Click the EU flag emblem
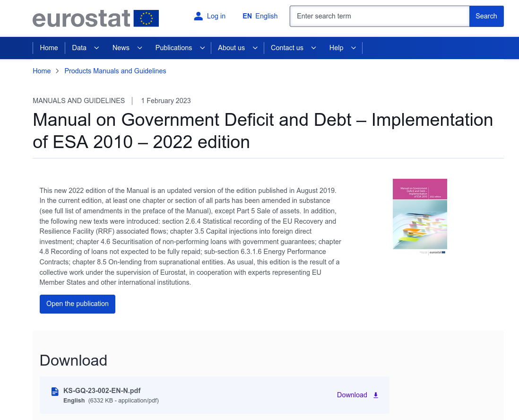Viewport: 519px width, 420px height. [146, 18]
